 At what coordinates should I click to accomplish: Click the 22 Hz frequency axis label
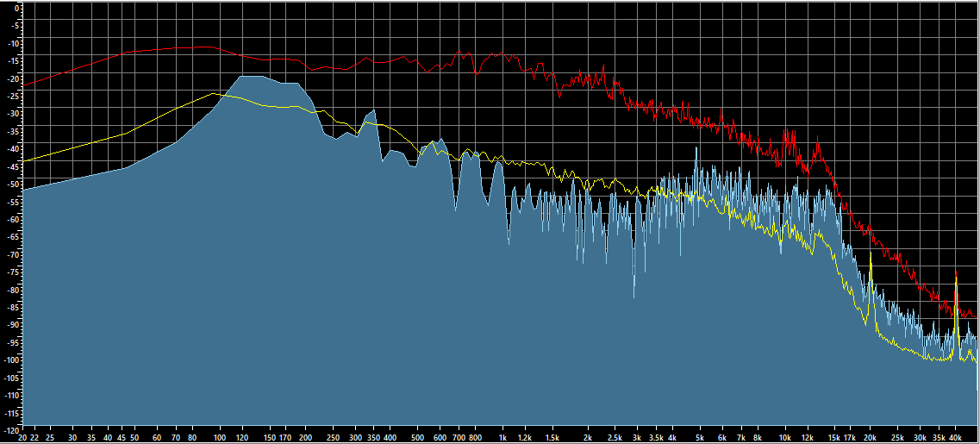point(34,438)
